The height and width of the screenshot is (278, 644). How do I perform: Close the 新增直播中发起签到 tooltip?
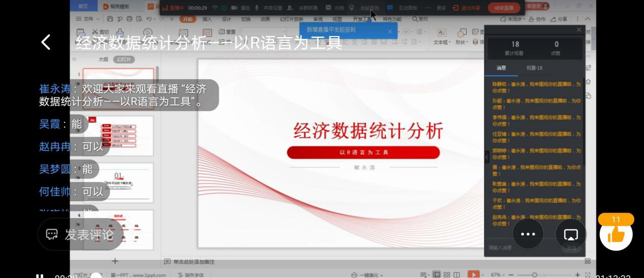point(390,32)
